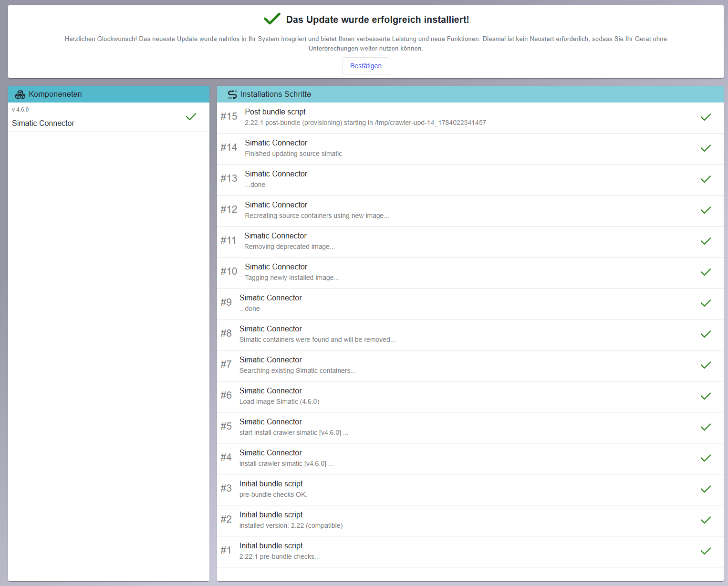Click the "Initial bundle script" title of step #1

pyautogui.click(x=271, y=545)
